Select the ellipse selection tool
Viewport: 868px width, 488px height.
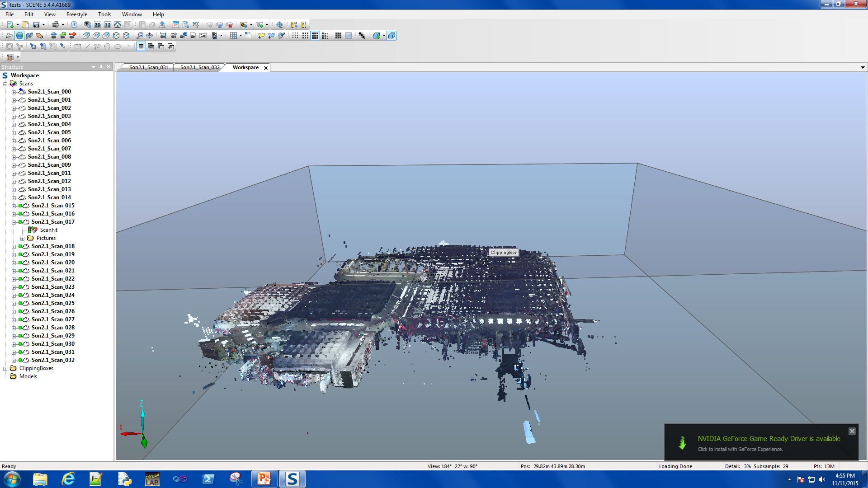pyautogui.click(x=118, y=47)
